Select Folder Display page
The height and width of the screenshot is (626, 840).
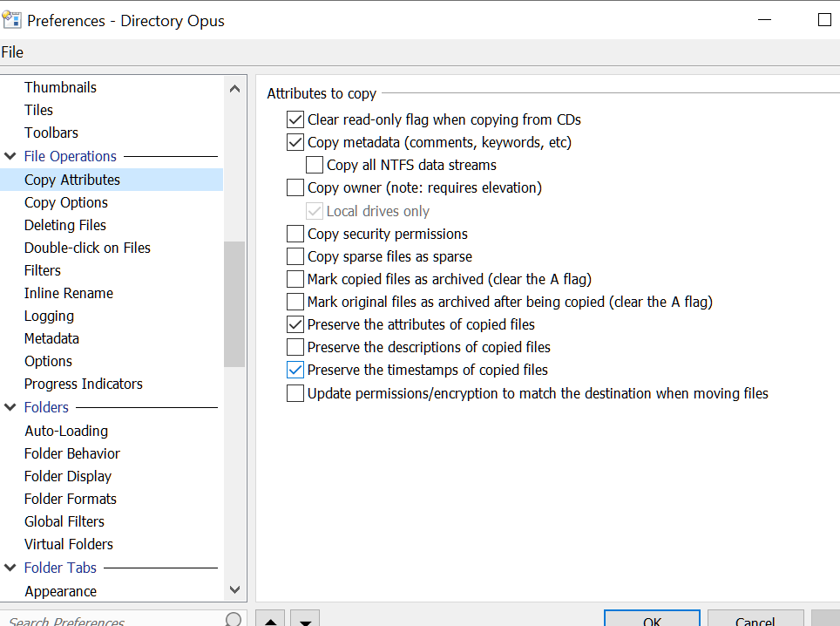click(x=68, y=476)
